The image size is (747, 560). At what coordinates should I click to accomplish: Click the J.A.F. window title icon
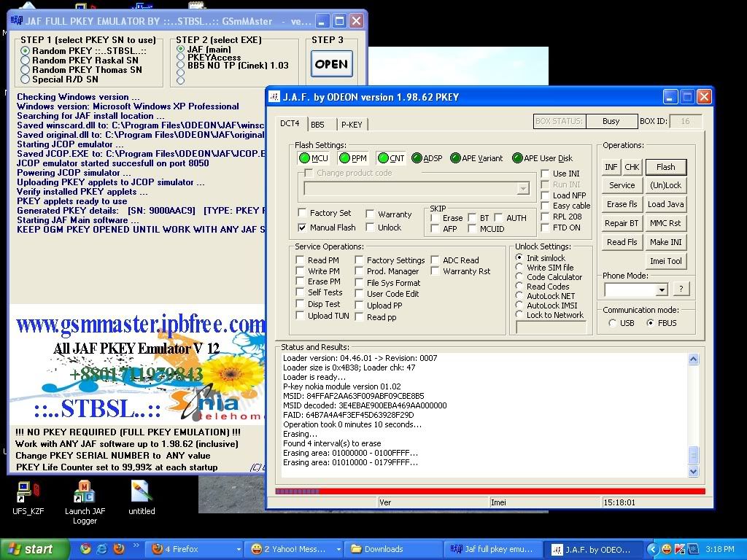274,97
